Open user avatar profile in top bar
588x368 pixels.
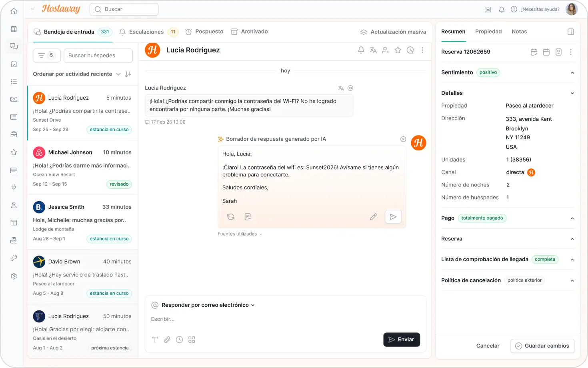(572, 9)
